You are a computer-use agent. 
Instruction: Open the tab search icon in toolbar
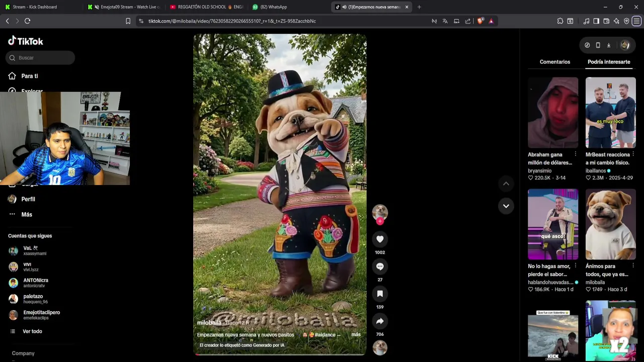[x=570, y=21]
